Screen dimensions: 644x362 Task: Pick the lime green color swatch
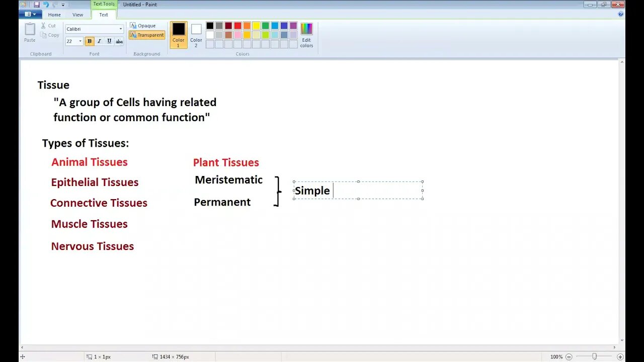(265, 35)
